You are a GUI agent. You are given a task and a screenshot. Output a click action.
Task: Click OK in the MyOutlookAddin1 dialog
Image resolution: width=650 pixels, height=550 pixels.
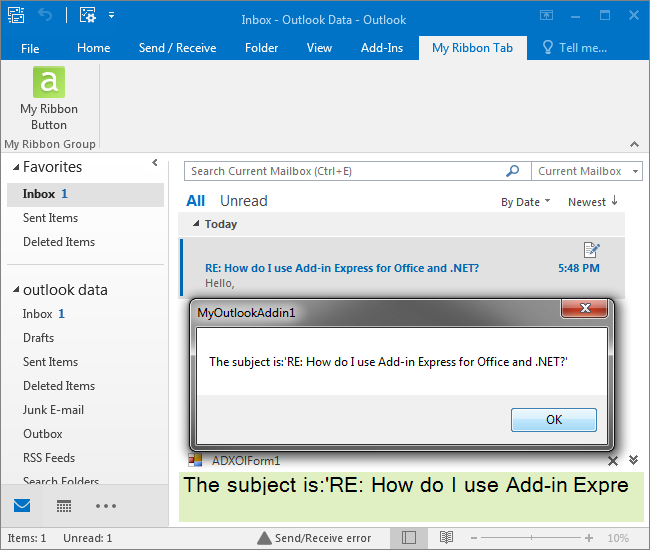554,420
